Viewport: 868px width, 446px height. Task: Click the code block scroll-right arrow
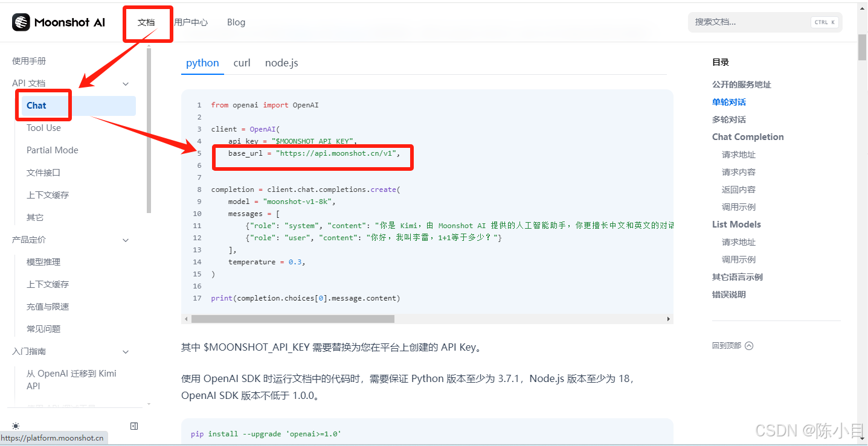tap(669, 319)
